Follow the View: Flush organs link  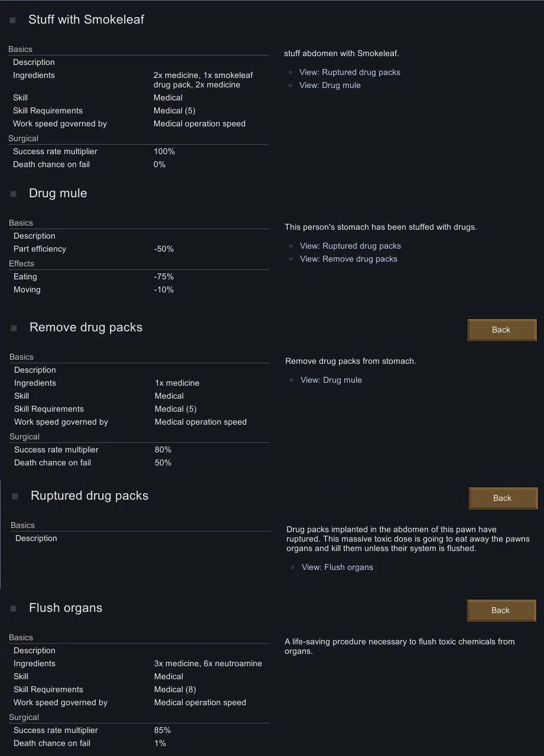pyautogui.click(x=337, y=567)
